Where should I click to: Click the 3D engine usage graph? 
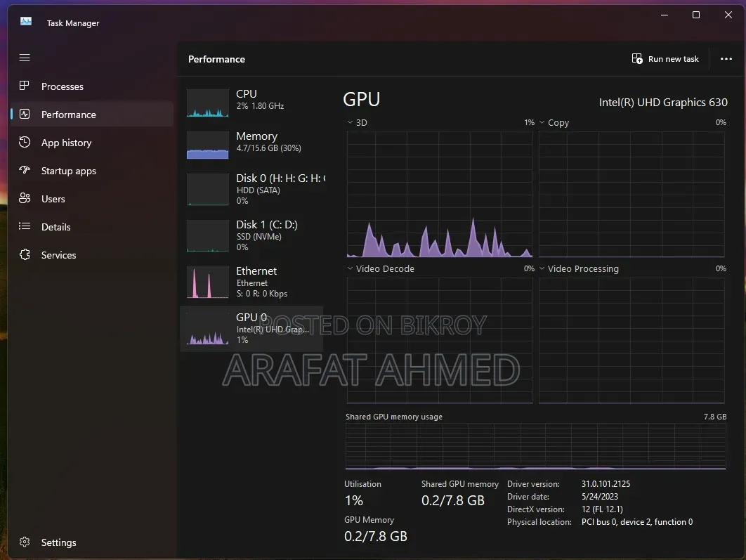(440, 194)
